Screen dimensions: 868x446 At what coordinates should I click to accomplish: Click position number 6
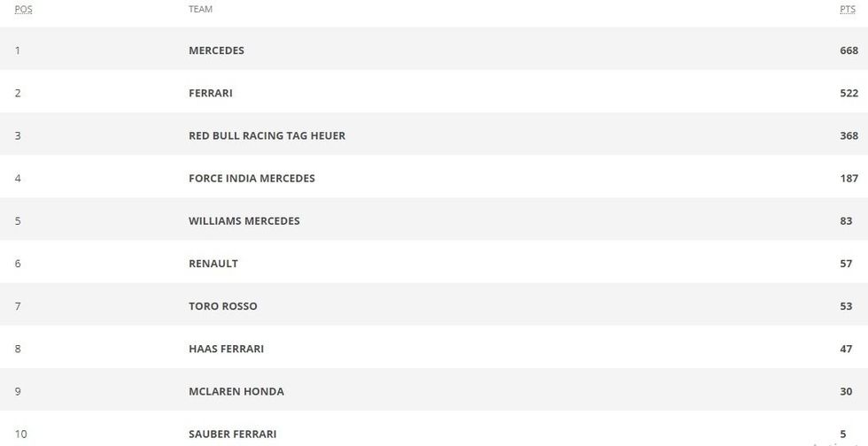18,263
